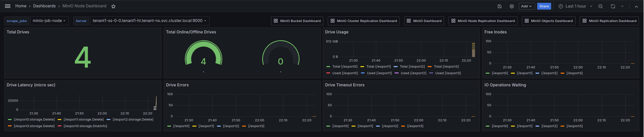Refresh the dashboard with the refresh icon
The image size is (644, 137).
(613, 6)
